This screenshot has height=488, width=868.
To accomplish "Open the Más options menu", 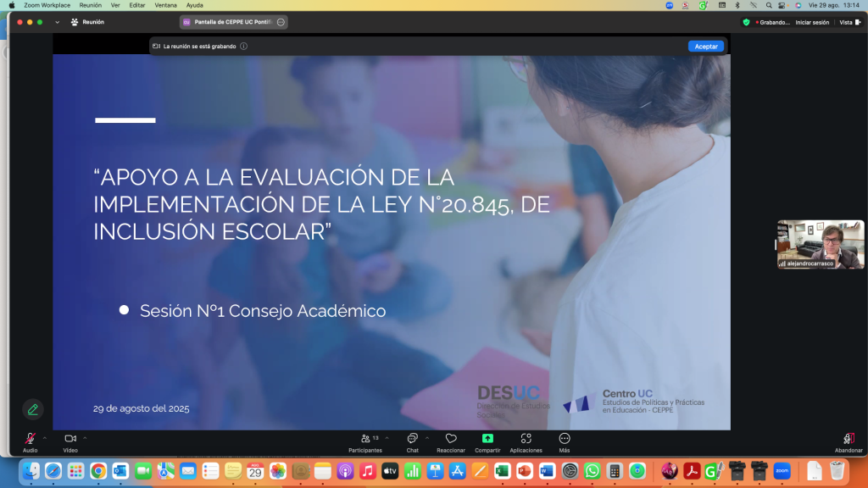I will (564, 442).
